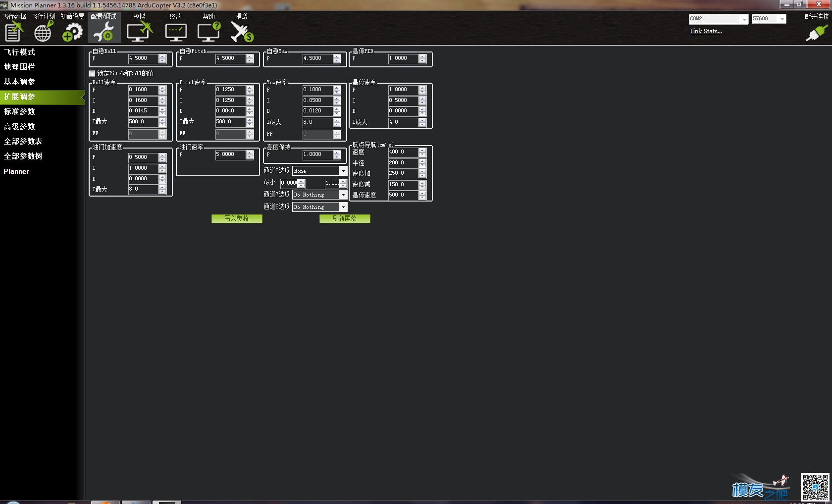Click 通道6 max value 1.000 field
Image resolution: width=832 pixels, height=504 pixels.
point(332,183)
